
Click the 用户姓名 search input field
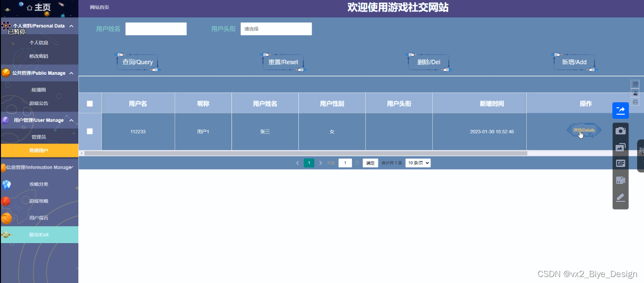coord(156,29)
